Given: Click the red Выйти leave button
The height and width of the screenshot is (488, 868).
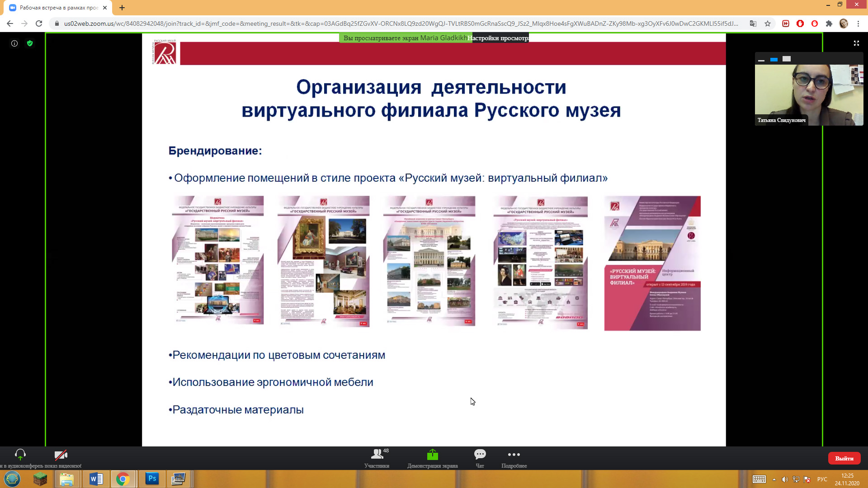Looking at the screenshot, I should coord(844,458).
